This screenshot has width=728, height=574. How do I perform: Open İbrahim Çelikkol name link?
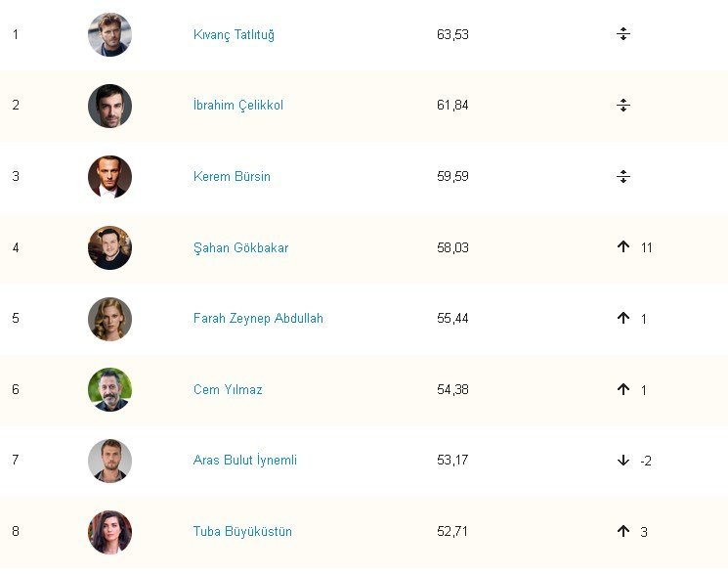pyautogui.click(x=238, y=106)
